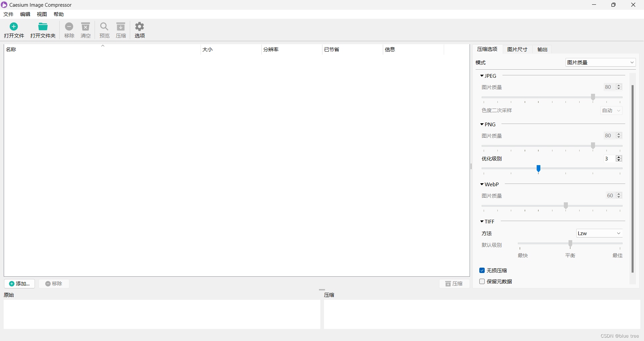This screenshot has width=644, height=341.
Task: Click the restore window button
Action: tap(613, 5)
